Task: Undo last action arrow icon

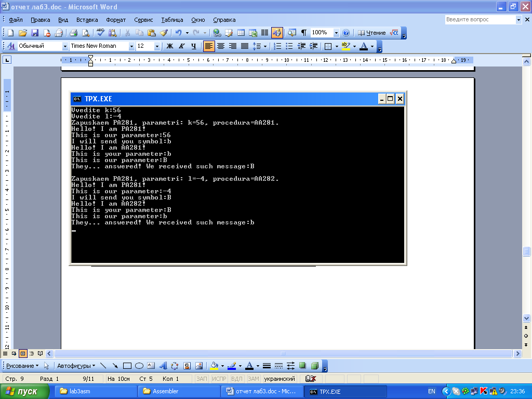Action: pyautogui.click(x=179, y=33)
